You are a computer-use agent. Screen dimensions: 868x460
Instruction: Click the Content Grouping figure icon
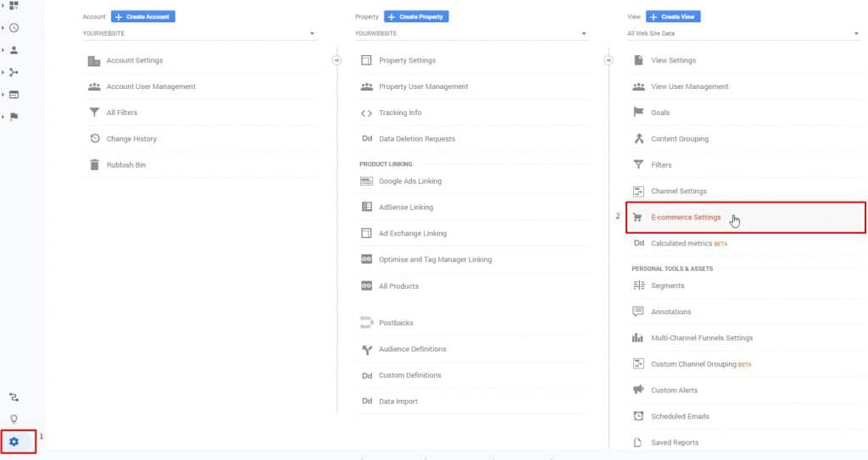[x=638, y=138]
